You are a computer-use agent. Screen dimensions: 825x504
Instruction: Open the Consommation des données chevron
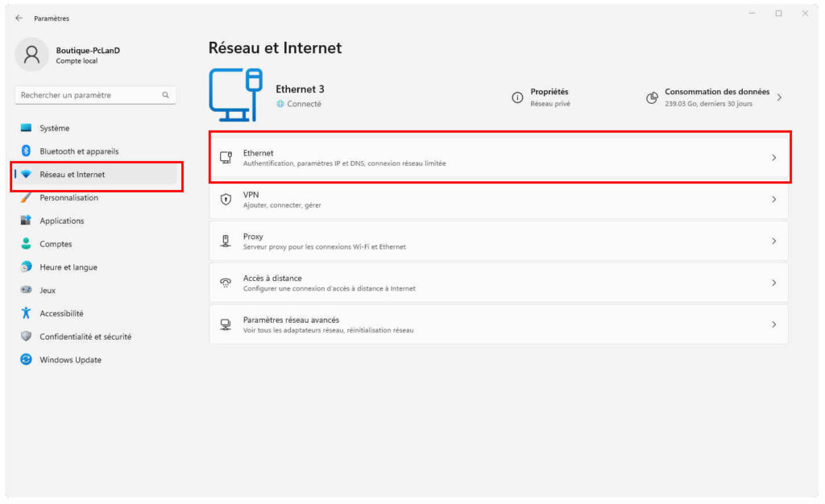coord(779,97)
